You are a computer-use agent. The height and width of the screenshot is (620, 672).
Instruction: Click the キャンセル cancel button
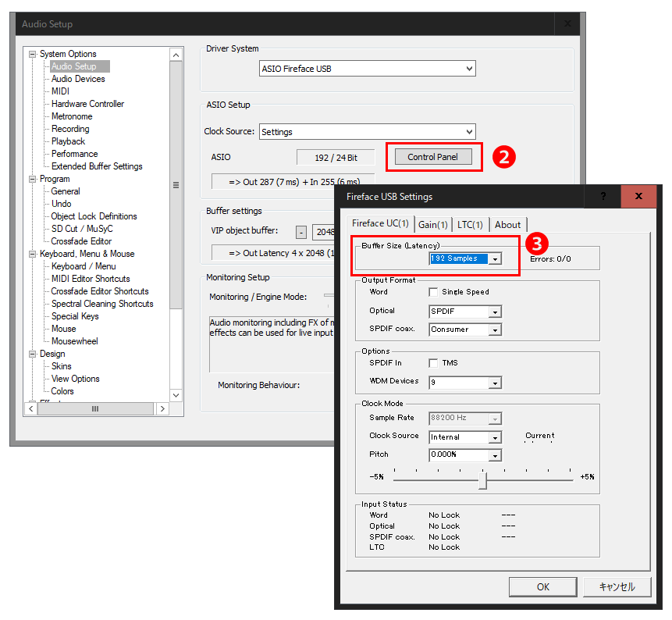pos(617,586)
